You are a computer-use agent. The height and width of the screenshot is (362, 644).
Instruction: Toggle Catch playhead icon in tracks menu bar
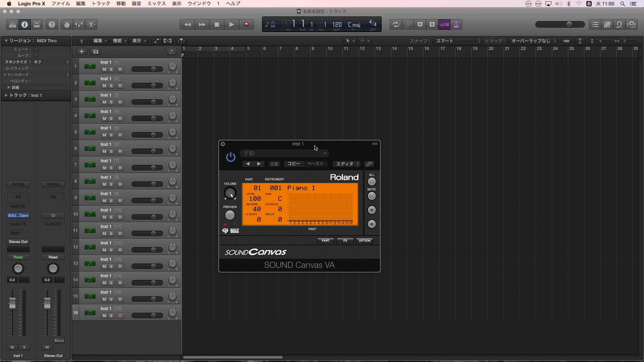coord(181,41)
